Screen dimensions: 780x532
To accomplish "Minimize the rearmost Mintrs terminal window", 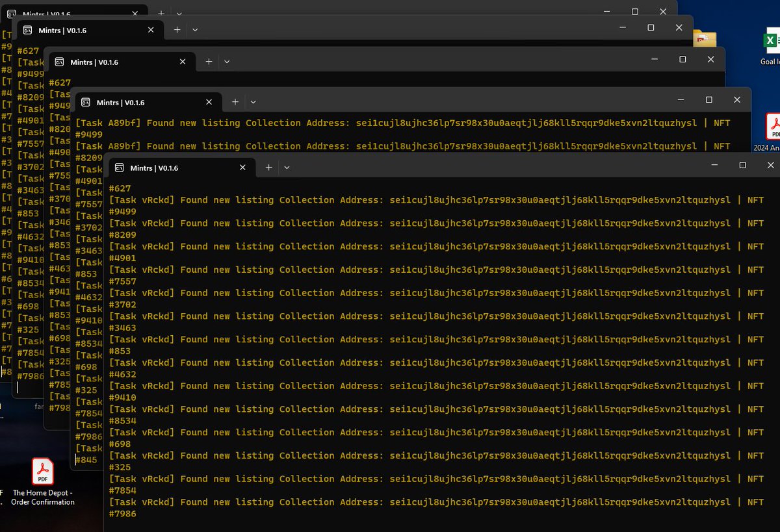I will [x=606, y=11].
